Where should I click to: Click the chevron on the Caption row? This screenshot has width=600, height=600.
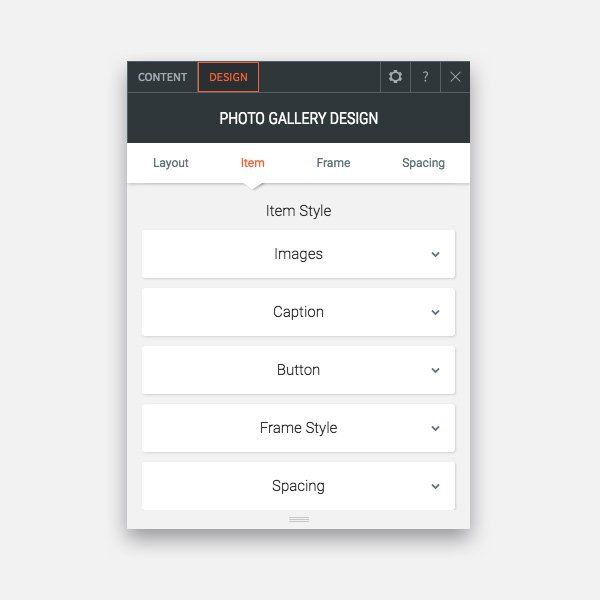(x=435, y=313)
